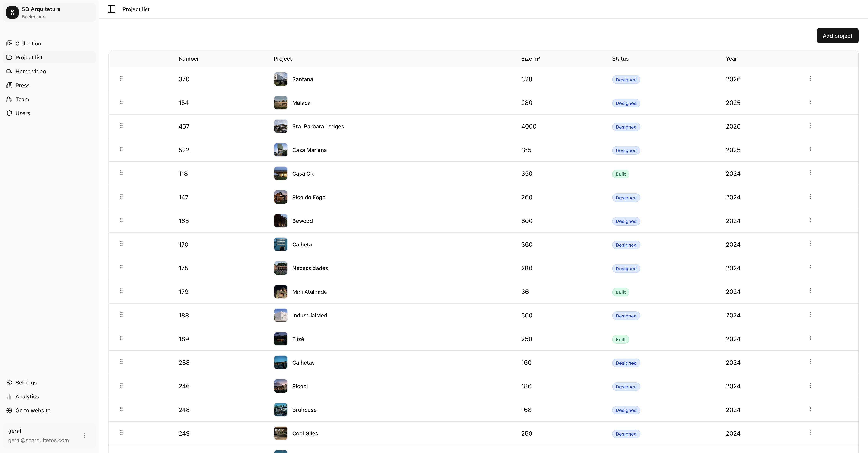This screenshot has width=868, height=453.
Task: Click the Year column header
Action: pos(731,58)
